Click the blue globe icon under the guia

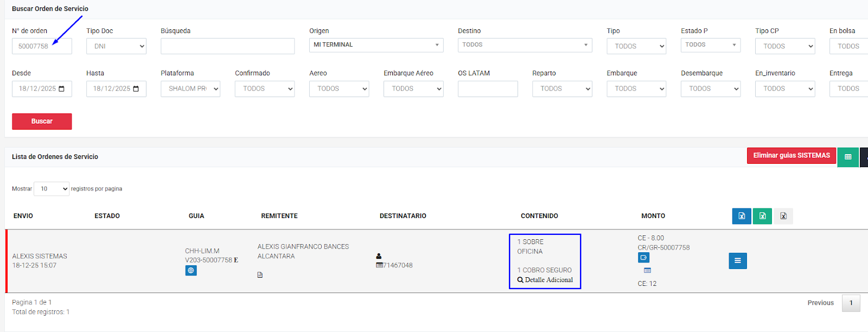coord(190,271)
